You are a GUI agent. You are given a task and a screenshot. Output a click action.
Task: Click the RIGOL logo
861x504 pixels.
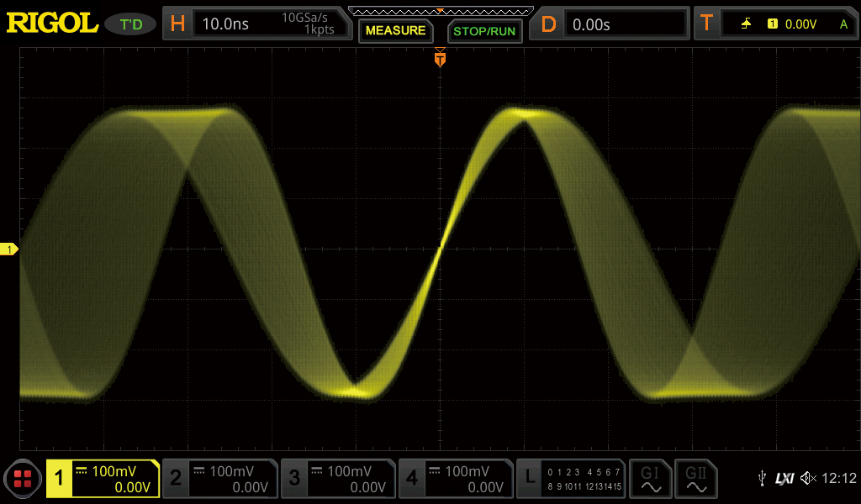pos(52,24)
